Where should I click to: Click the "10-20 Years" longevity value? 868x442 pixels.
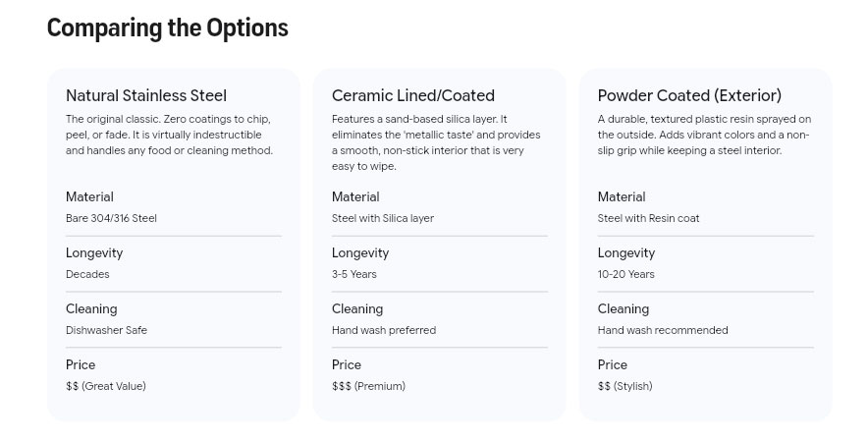(x=625, y=274)
